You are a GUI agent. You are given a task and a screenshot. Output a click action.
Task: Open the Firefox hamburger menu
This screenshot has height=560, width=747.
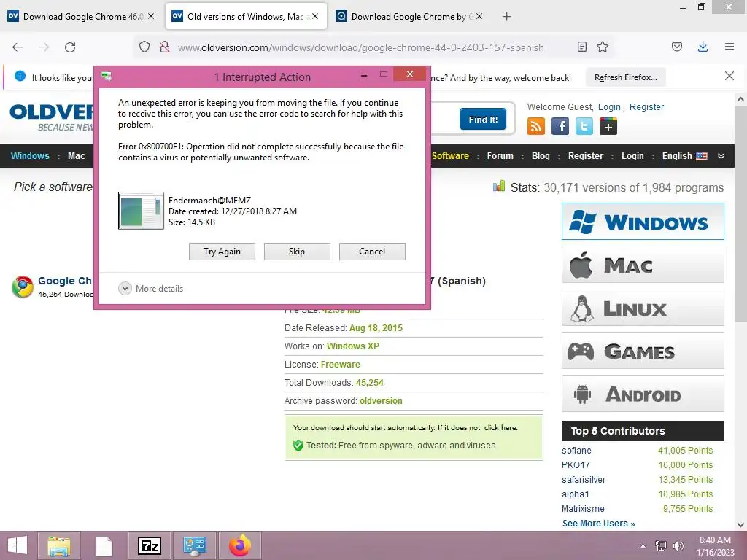tap(729, 47)
